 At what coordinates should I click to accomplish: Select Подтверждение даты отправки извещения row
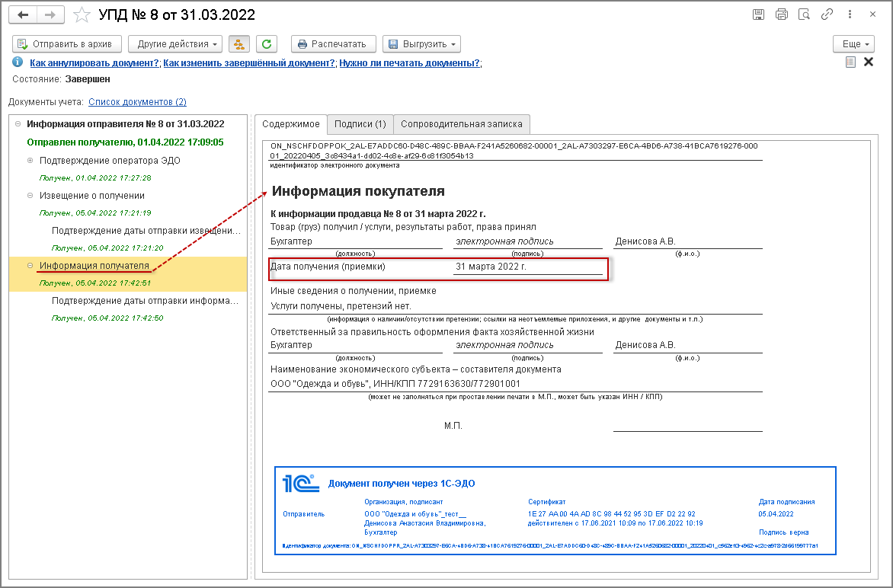[x=146, y=231]
